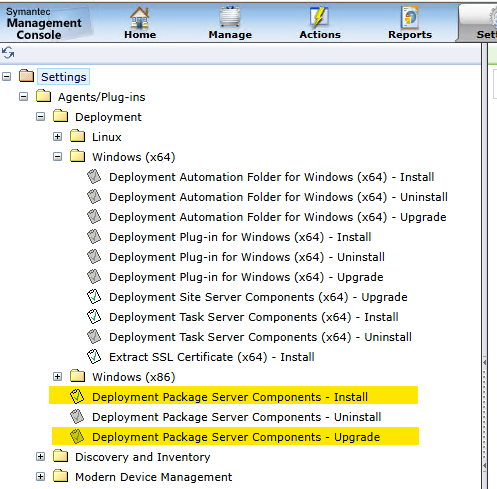The image size is (497, 489).
Task: Click the Windows (x64) folder icon
Action: (x=78, y=156)
